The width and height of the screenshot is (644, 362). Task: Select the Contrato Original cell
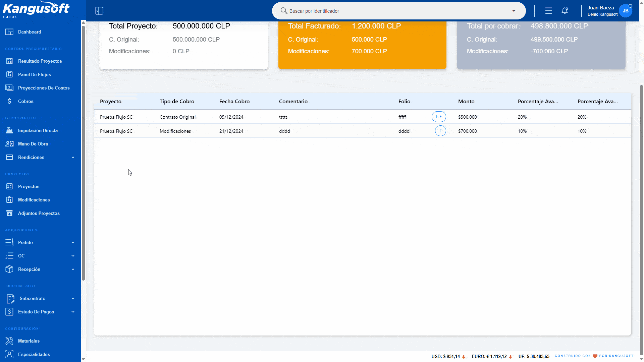click(x=177, y=117)
